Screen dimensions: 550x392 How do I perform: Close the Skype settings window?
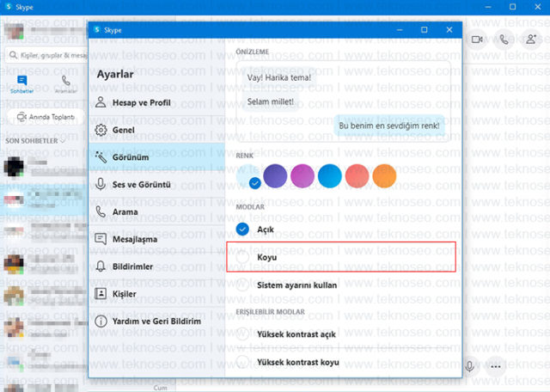coord(449,30)
